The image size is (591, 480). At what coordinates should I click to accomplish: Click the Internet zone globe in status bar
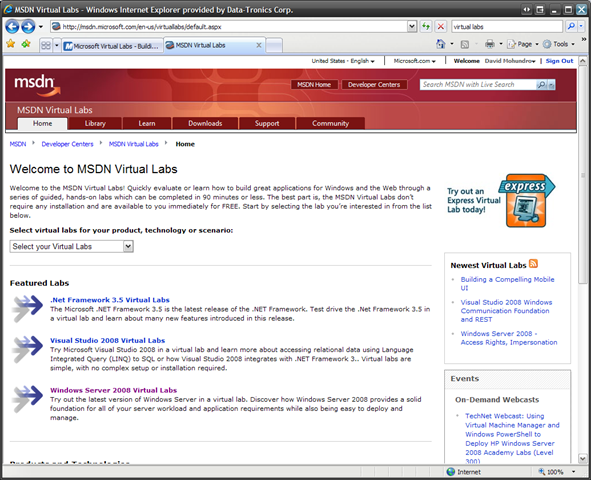point(451,472)
